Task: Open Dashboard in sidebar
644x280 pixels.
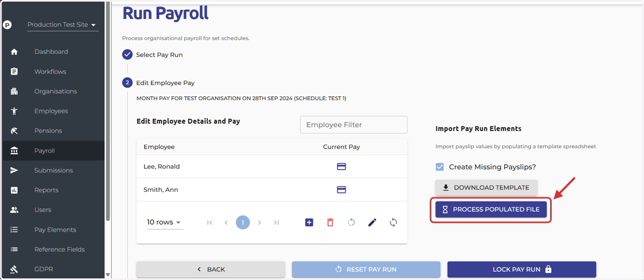Action: tap(51, 52)
